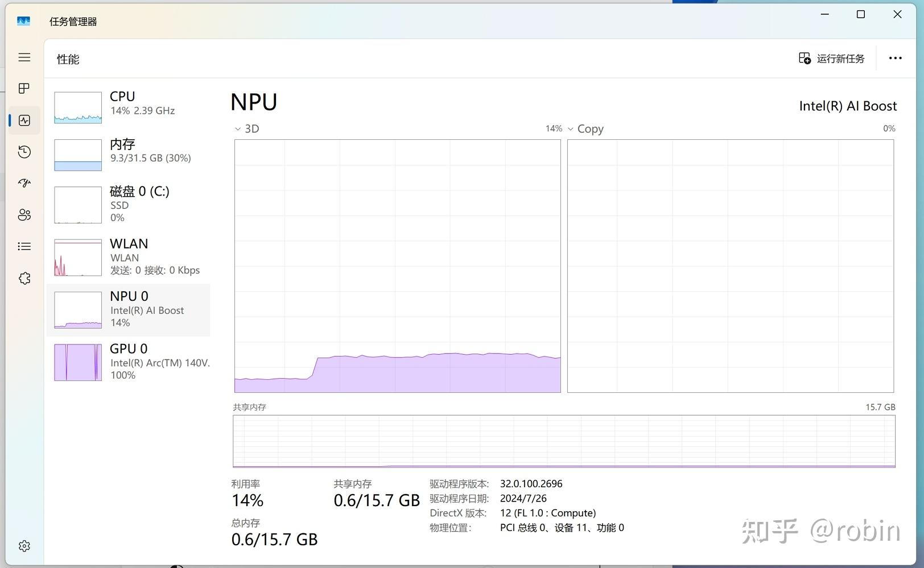Open the Processes page from the sidebar

(x=24, y=88)
